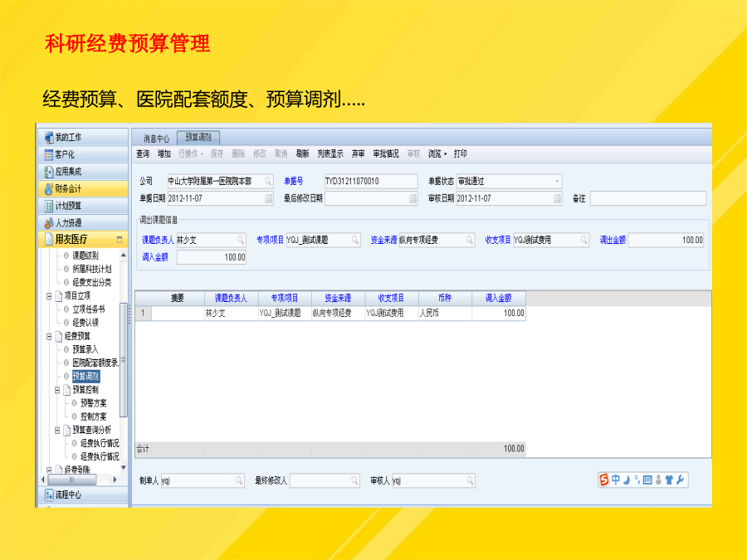Collapse the 项目立项 tree node
Viewport: 747px width, 560px height.
pyautogui.click(x=48, y=295)
